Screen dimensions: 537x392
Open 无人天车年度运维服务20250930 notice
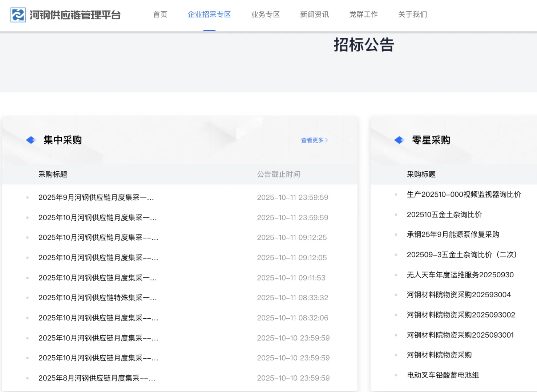pyautogui.click(x=460, y=275)
